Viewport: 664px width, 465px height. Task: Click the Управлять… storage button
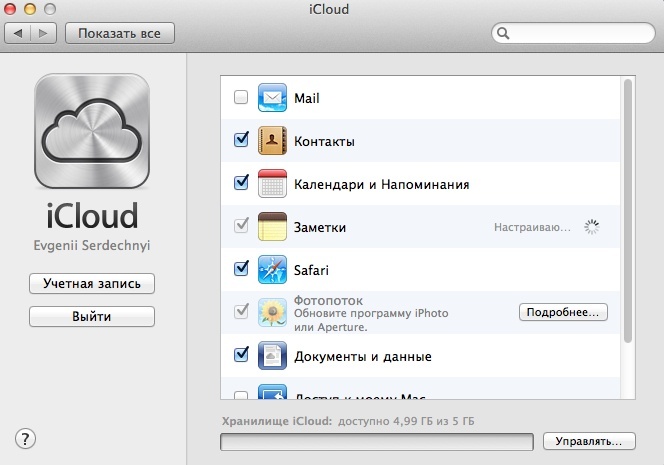[x=589, y=441]
